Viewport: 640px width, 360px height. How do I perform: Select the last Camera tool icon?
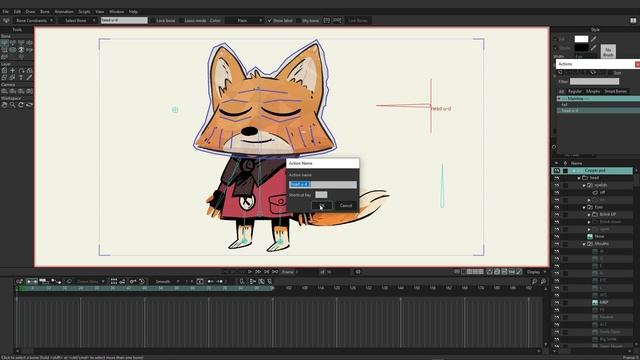point(29,91)
